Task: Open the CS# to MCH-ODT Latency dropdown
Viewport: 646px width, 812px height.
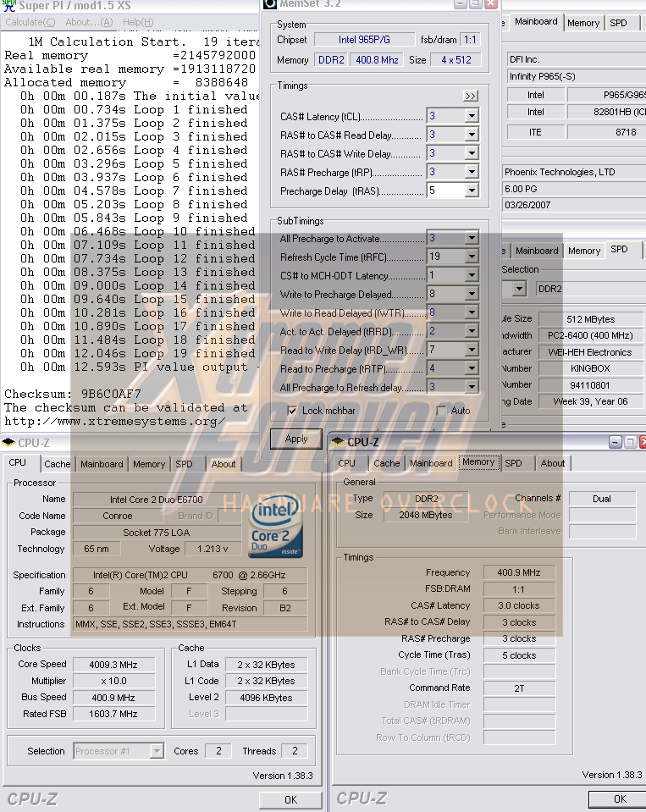Action: pyautogui.click(x=472, y=275)
